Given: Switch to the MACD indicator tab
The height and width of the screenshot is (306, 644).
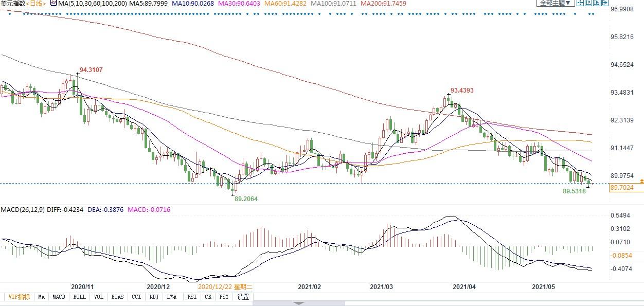Looking at the screenshot, I should pyautogui.click(x=59, y=297).
